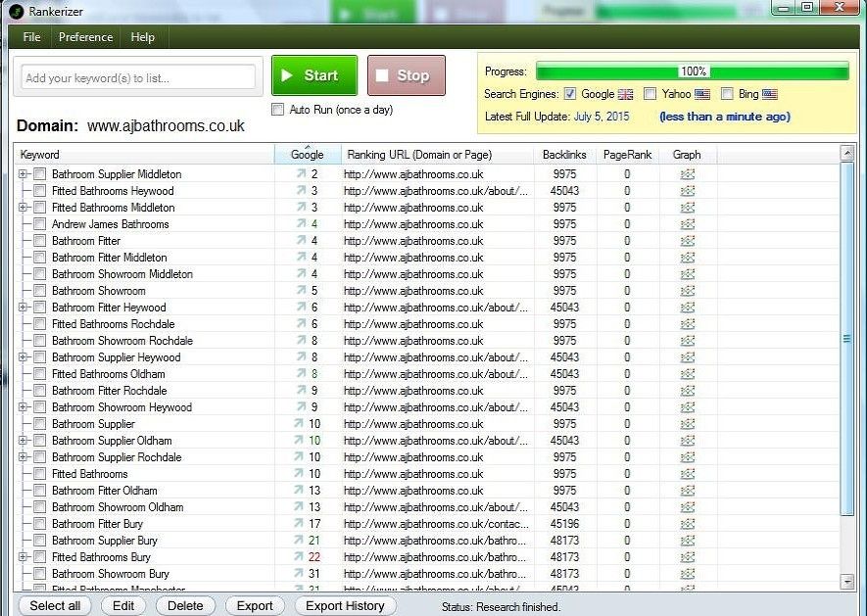The image size is (867, 616).
Task: Open graph icon for Bathroom Showroom Bury
Action: tap(688, 574)
